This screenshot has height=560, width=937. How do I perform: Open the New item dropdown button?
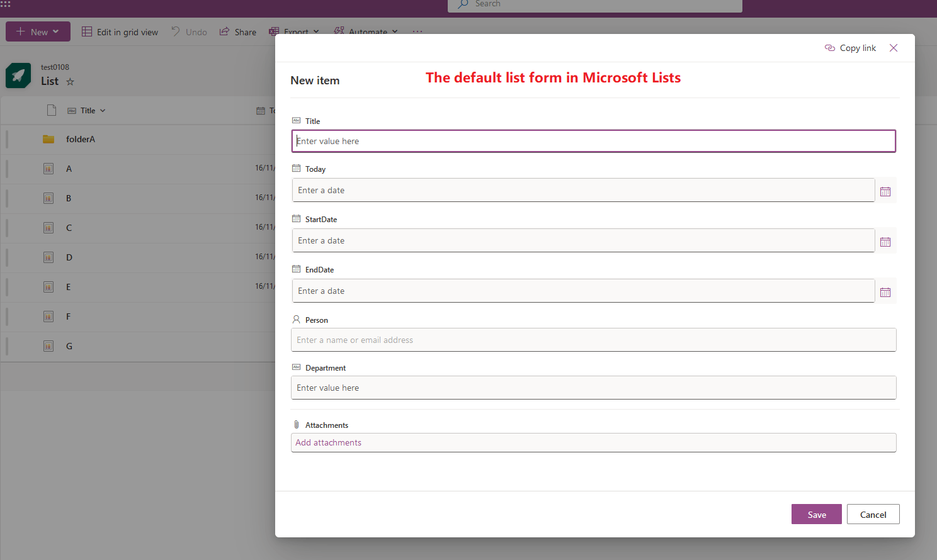coord(38,32)
